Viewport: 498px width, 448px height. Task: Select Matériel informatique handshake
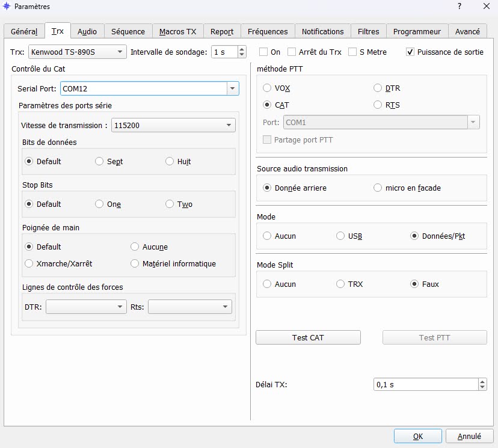click(135, 263)
